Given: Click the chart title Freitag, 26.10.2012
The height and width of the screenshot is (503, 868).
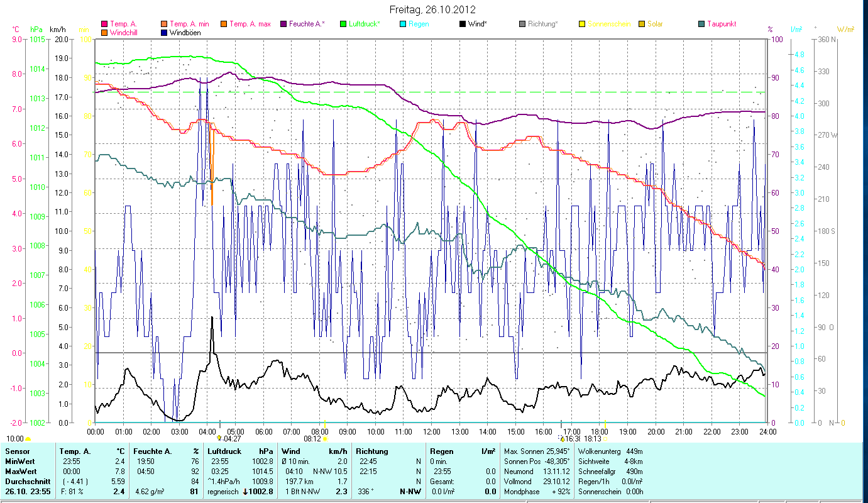Looking at the screenshot, I should click(432, 9).
